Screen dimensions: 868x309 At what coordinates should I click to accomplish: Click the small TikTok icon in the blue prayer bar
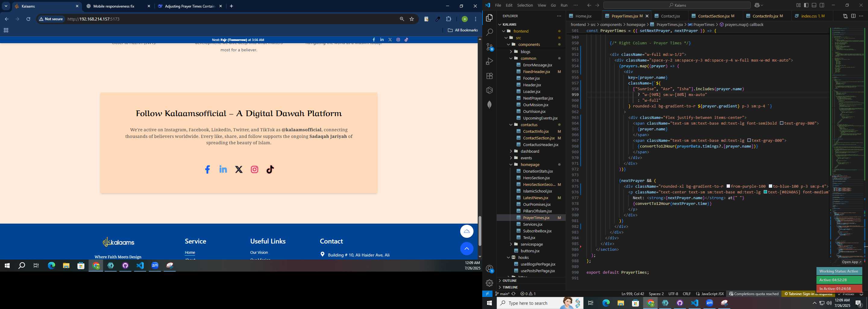[x=406, y=40]
